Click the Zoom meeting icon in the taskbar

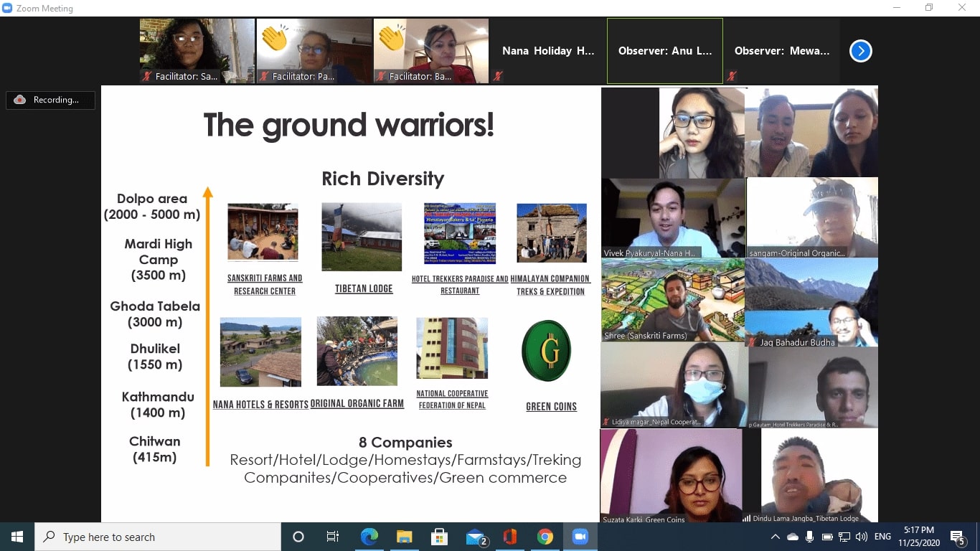pyautogui.click(x=580, y=536)
